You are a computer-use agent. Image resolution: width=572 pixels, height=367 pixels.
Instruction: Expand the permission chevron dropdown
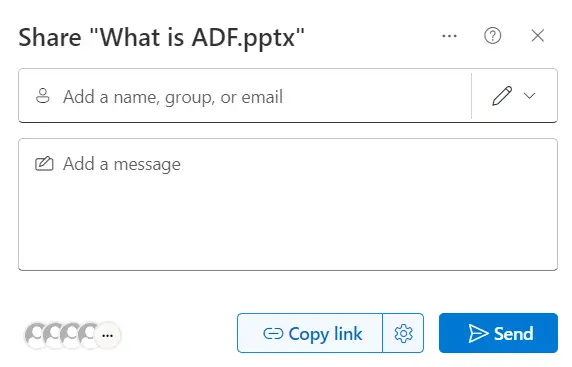529,96
